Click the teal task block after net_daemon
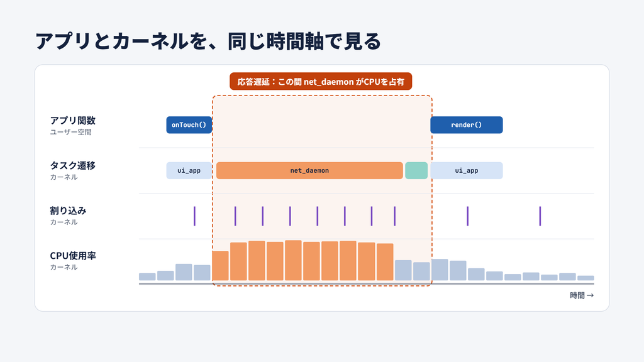 [416, 170]
